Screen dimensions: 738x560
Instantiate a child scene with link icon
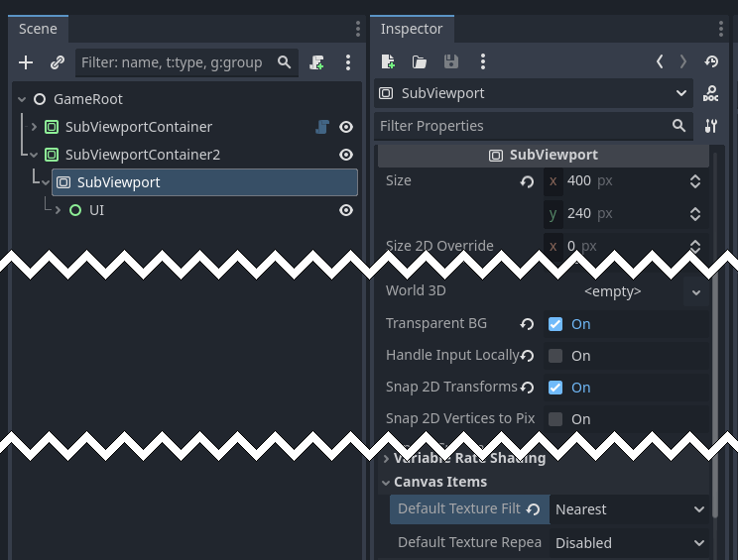[x=58, y=62]
